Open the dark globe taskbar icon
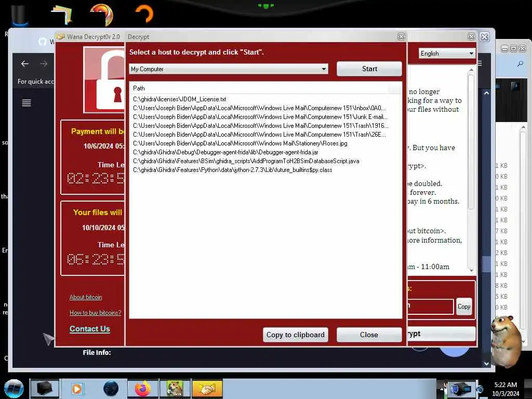 pos(111,389)
